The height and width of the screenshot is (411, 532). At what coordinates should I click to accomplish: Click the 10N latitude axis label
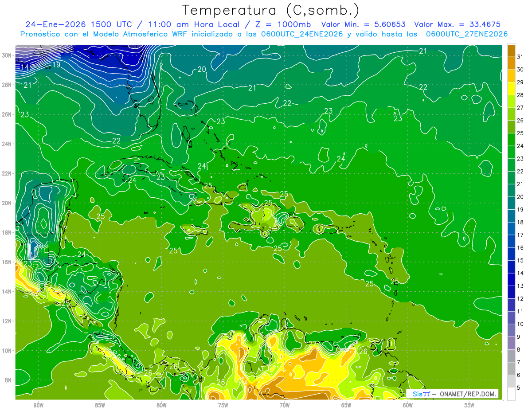pos(7,351)
